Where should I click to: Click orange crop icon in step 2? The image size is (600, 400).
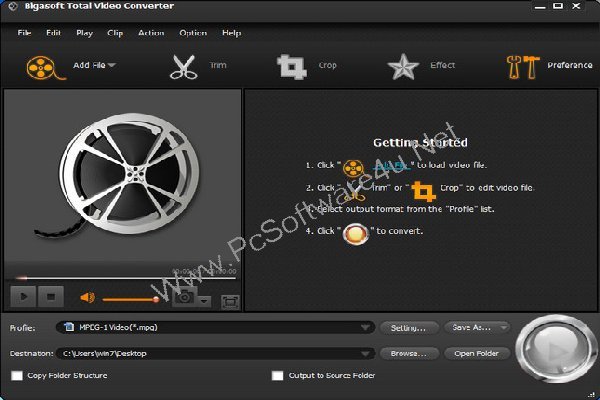pos(423,191)
